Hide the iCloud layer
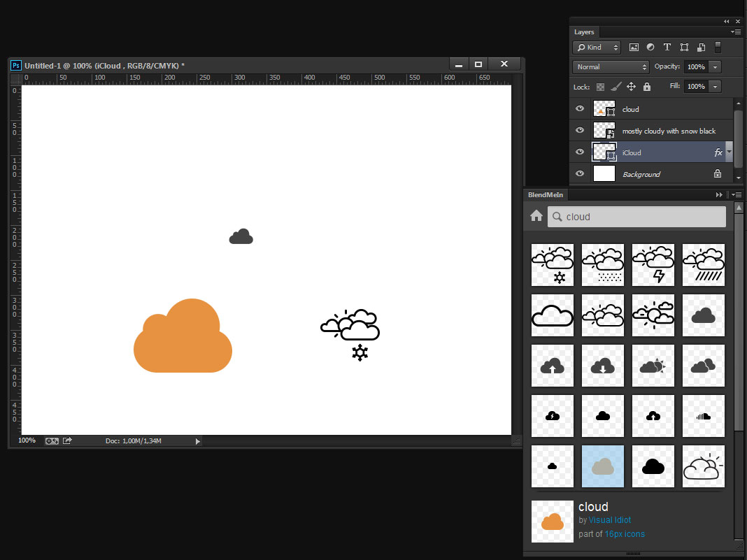This screenshot has width=747, height=560. pos(579,152)
